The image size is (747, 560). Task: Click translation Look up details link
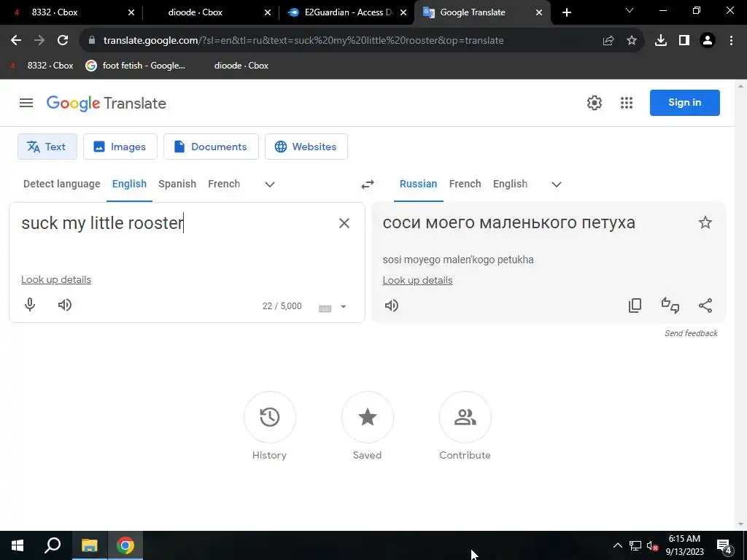click(x=417, y=281)
